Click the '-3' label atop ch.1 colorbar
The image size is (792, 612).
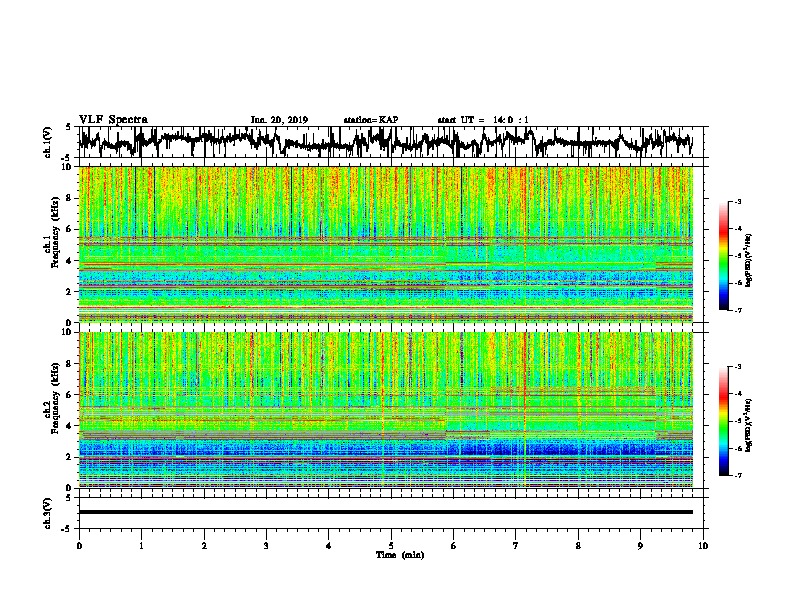point(738,201)
